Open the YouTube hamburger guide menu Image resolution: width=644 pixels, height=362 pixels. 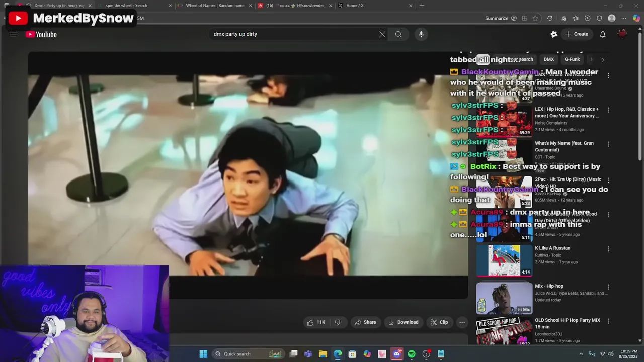[14, 34]
